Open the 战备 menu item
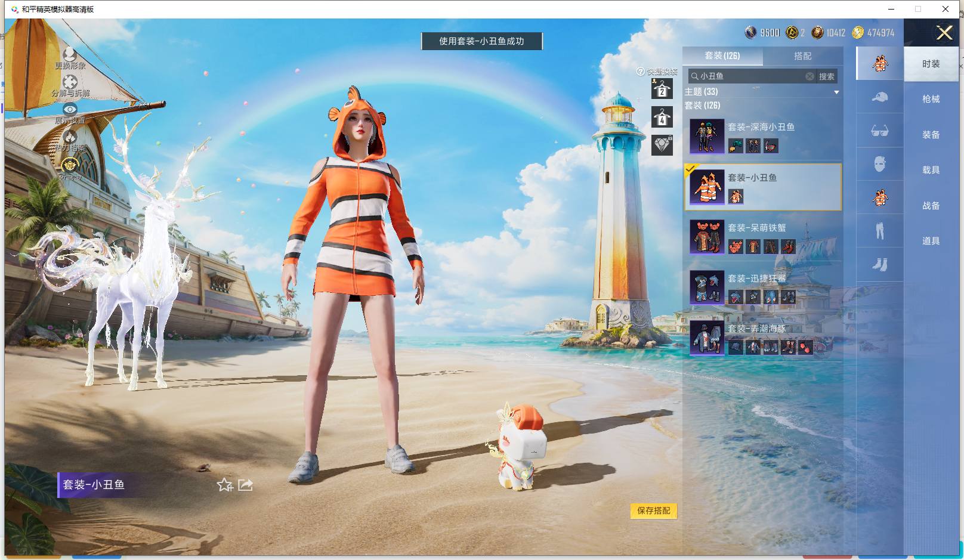964x560 pixels. coord(931,206)
